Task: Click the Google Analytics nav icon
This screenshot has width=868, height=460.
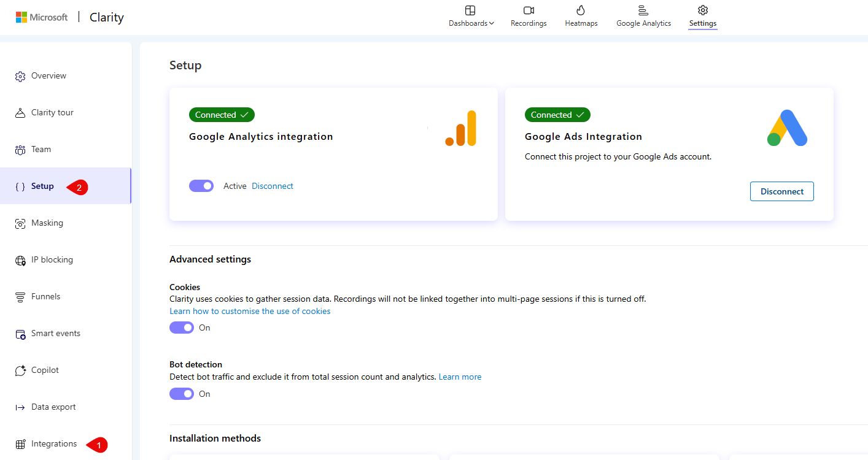Action: [643, 10]
